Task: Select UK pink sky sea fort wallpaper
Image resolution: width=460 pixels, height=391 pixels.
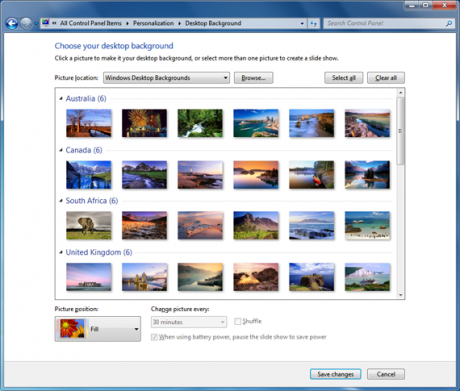Action: point(89,277)
